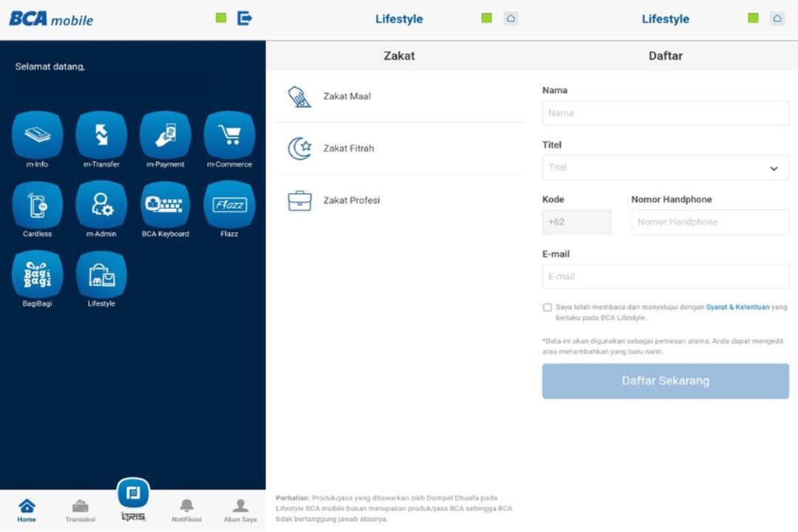Viewport: 798px width, 532px height.
Task: Click the Lifestyle title above Zakat
Action: (399, 18)
